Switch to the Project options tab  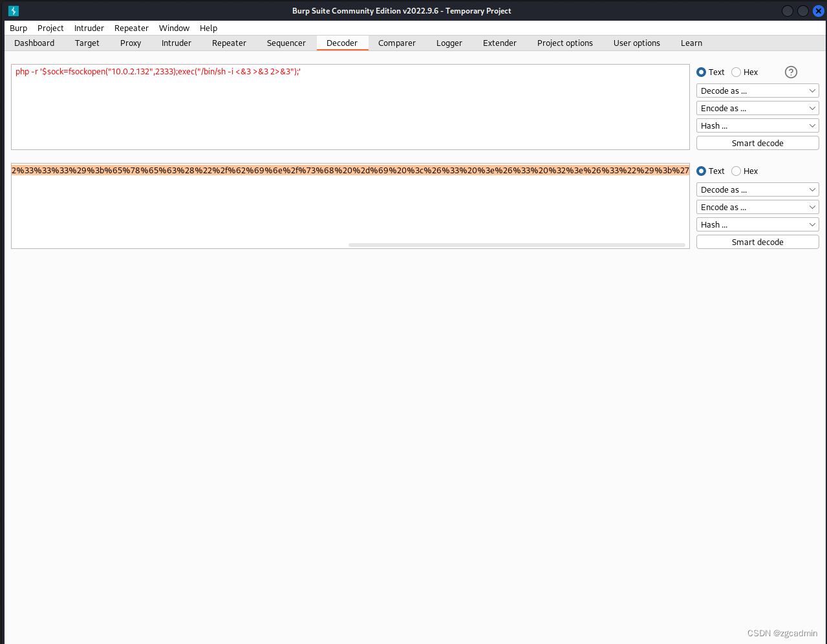[x=565, y=43]
